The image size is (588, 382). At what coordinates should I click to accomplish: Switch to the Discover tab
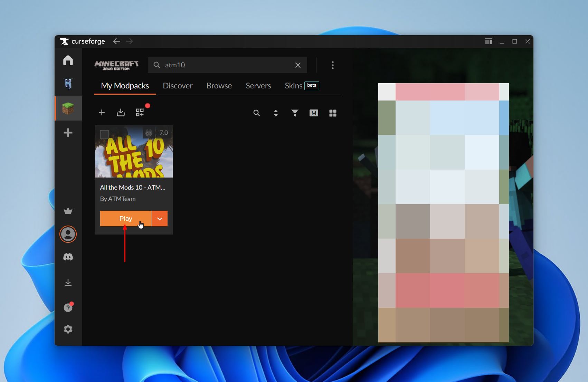point(178,86)
